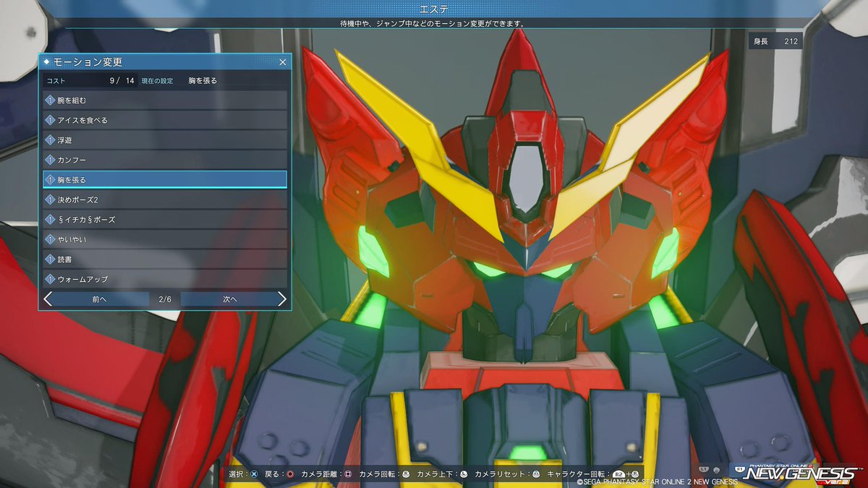
Task: Click the stick icon next to カメラ回転
Action: [405, 474]
